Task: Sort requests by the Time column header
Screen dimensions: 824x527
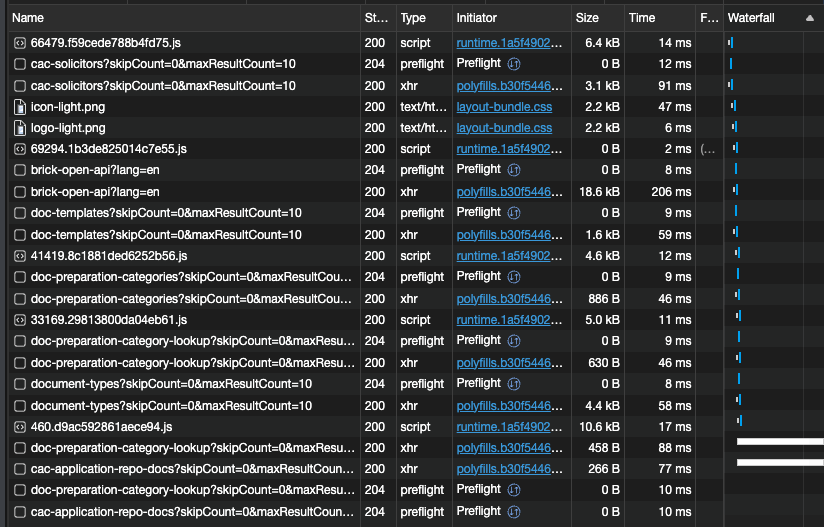Action: click(x=642, y=18)
